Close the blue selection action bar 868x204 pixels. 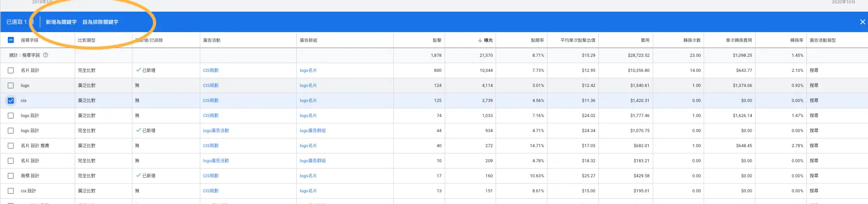(862, 22)
